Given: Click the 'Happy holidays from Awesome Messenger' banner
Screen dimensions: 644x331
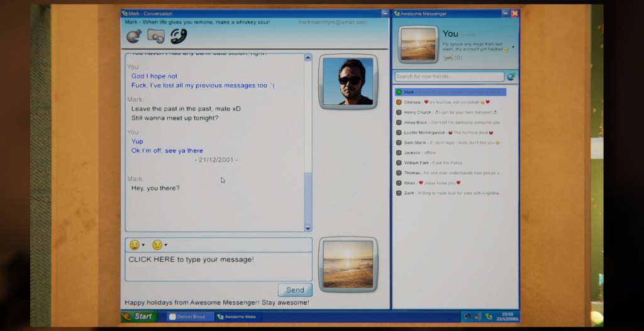Looking at the screenshot, I should (x=217, y=303).
